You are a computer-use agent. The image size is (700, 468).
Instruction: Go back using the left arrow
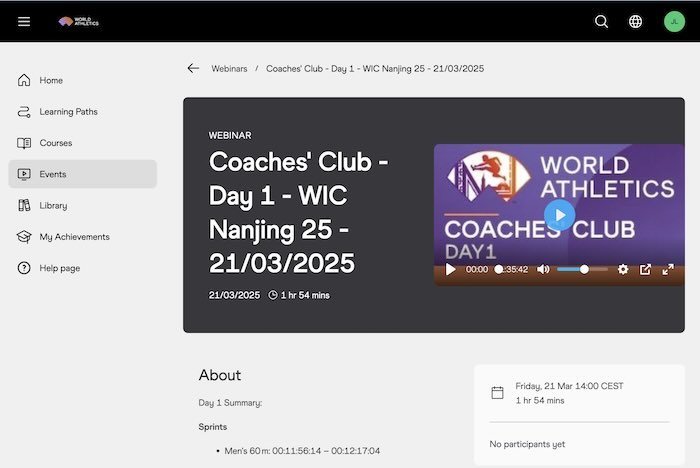[193, 68]
